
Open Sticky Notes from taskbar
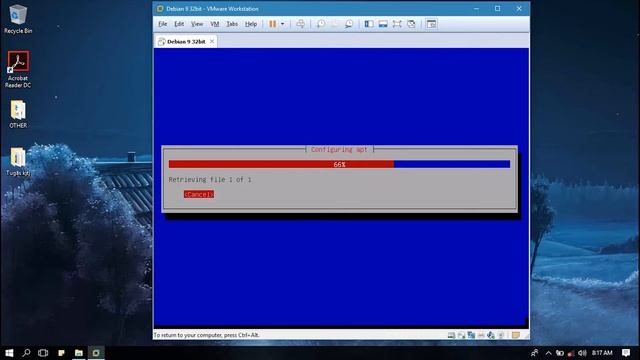coord(61,353)
